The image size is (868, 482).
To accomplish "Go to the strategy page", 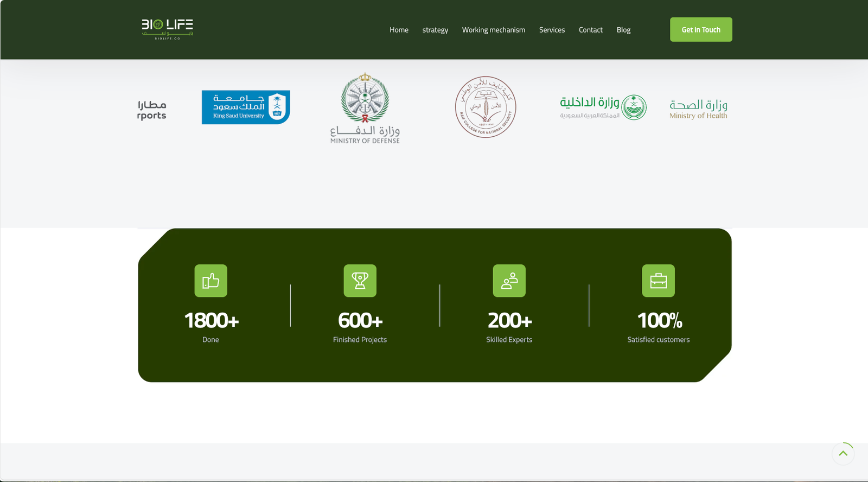I will point(435,30).
